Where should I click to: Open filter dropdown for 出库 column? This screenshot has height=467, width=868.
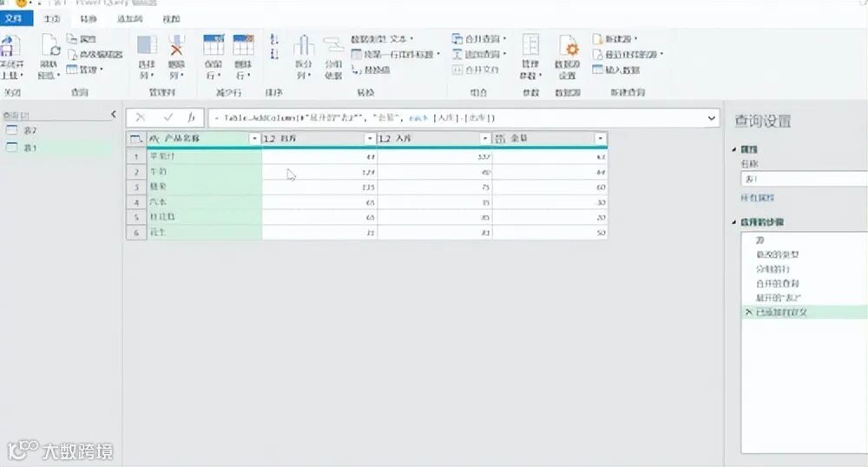click(x=369, y=139)
